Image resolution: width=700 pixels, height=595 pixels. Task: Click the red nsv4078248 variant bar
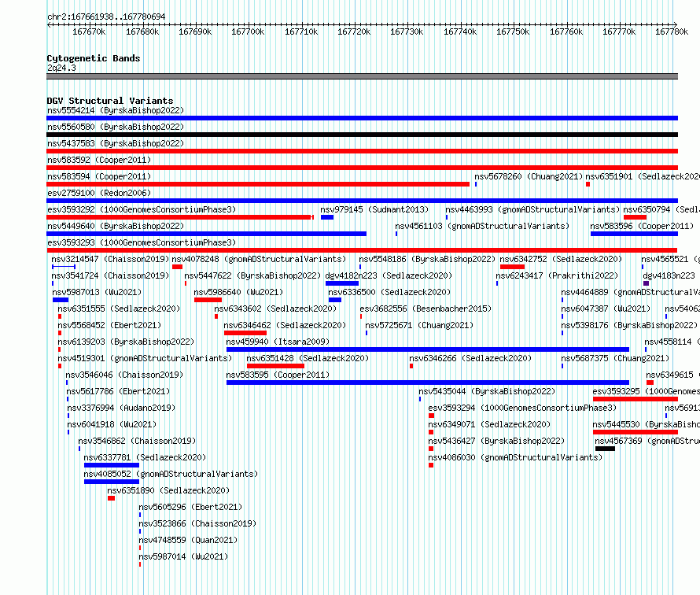(x=177, y=267)
